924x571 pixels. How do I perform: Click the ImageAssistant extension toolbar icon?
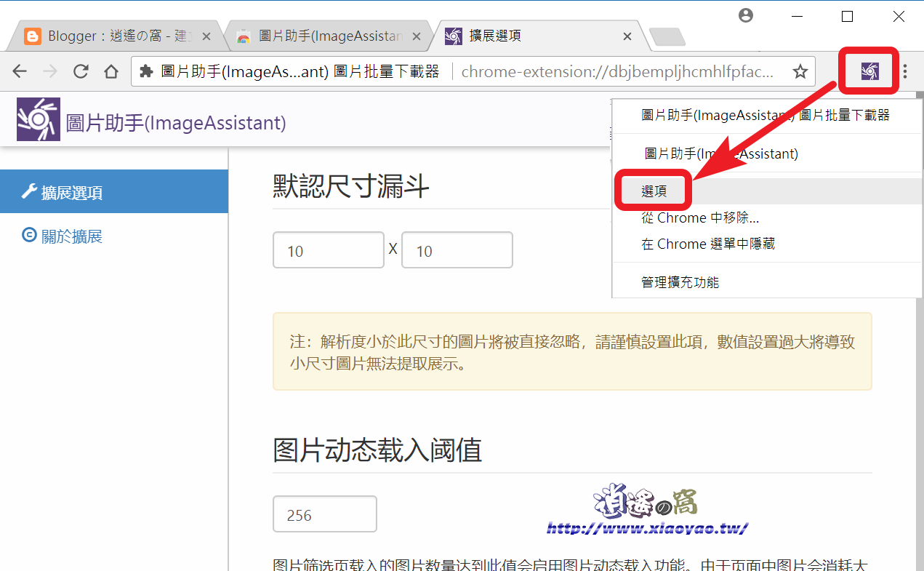click(869, 71)
